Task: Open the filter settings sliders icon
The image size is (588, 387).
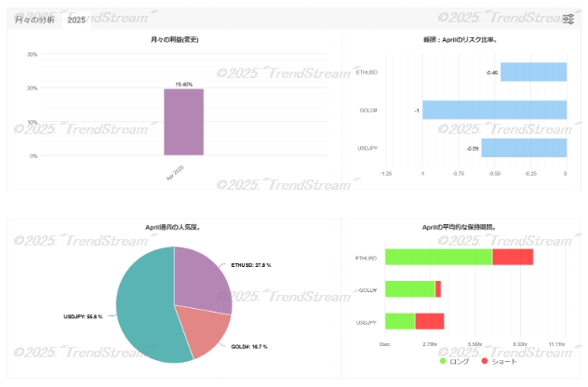Action: click(568, 19)
